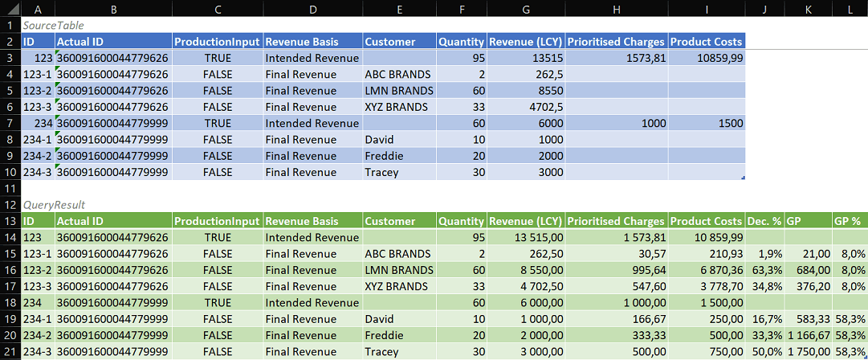
Task: Select revenue cell showing 262,5
Action: pyautogui.click(x=526, y=74)
